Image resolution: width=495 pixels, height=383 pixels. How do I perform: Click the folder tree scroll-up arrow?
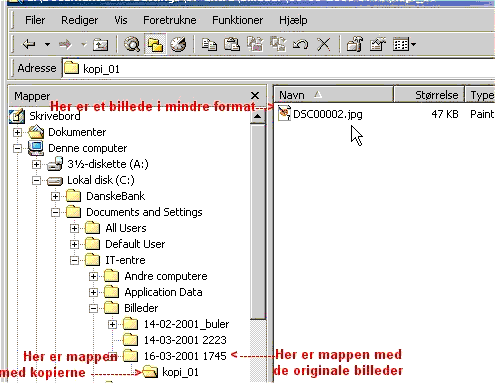click(x=257, y=117)
